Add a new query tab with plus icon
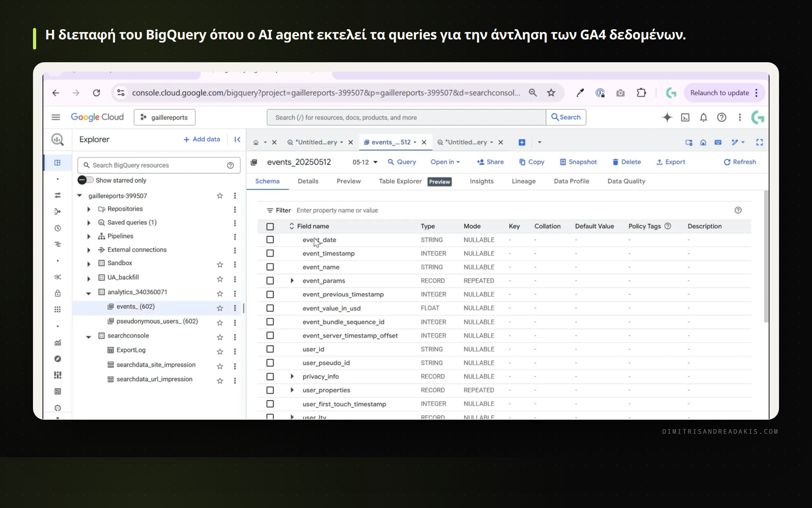The image size is (812, 508). [x=522, y=143]
